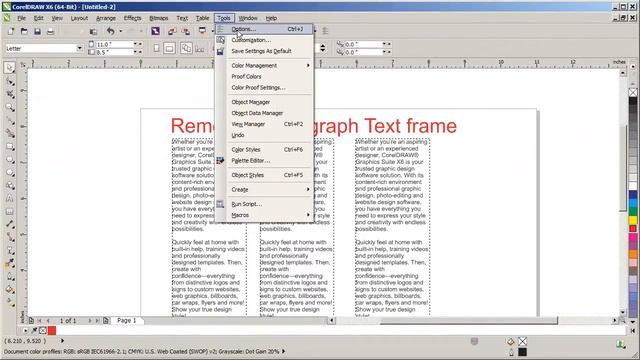Open Object Styles menu item
The height and width of the screenshot is (360, 640).
click(265, 175)
